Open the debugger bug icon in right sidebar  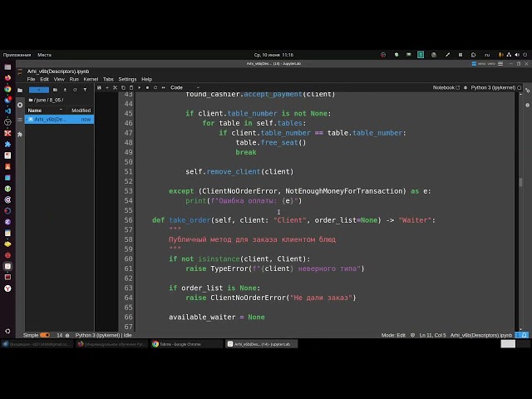527,106
